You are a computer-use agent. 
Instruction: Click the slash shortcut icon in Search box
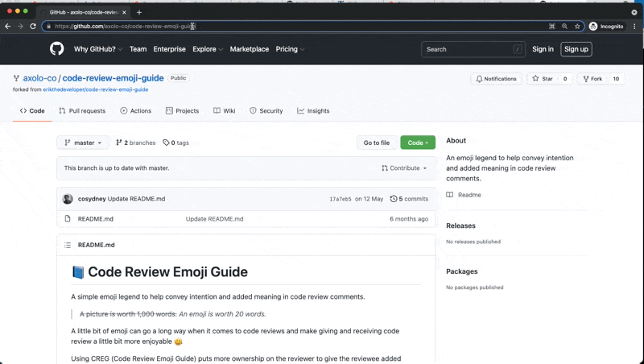coord(518,49)
